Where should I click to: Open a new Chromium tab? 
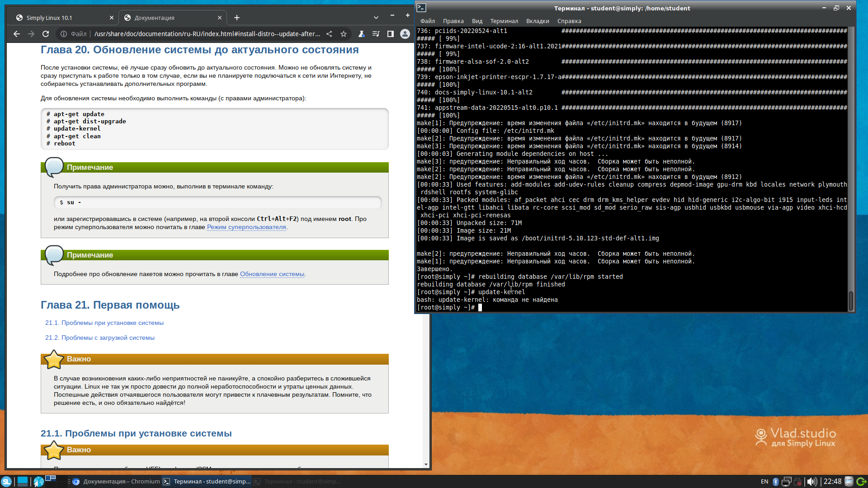point(237,18)
